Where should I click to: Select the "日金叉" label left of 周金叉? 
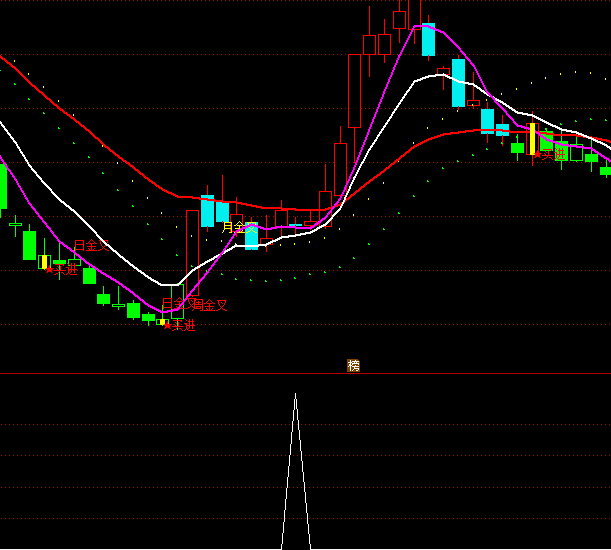point(174,303)
